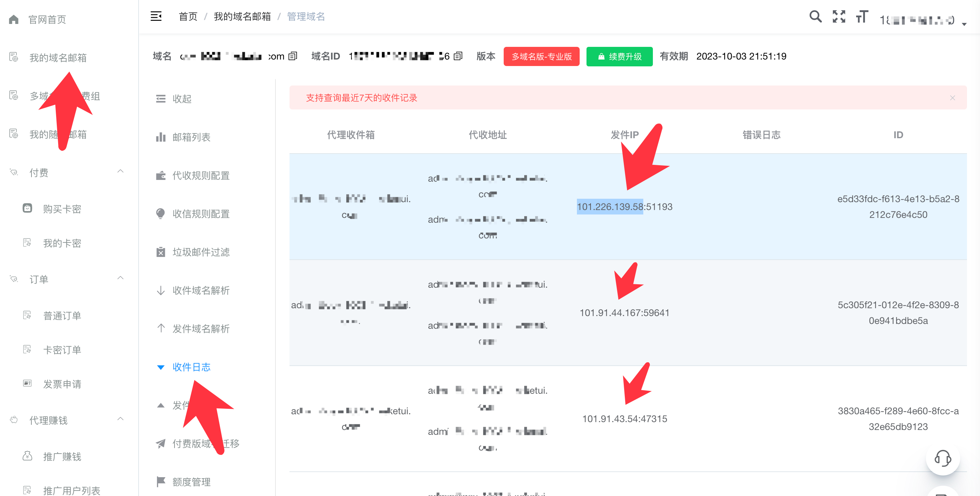The height and width of the screenshot is (496, 980).
Task: Select 我的卡密 menu item
Action: click(62, 244)
